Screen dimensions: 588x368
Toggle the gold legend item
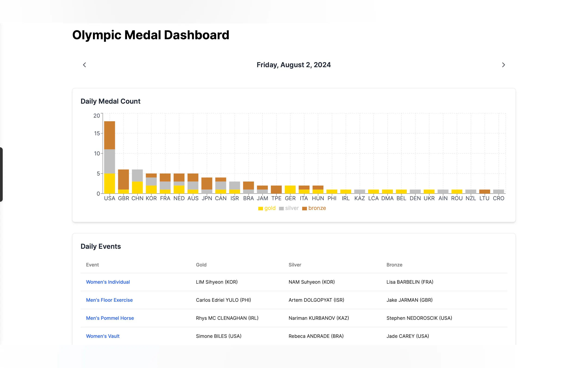pos(267,208)
